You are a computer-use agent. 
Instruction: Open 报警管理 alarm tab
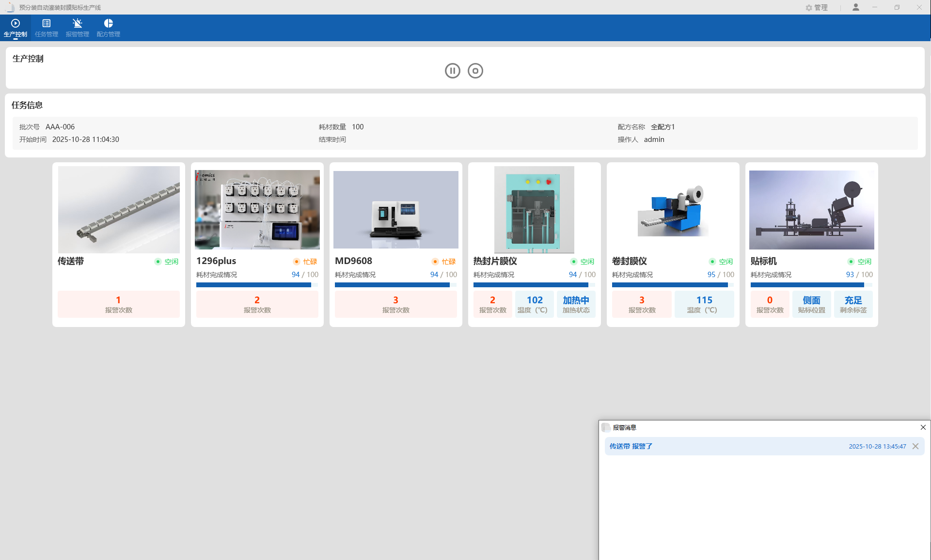(78, 28)
